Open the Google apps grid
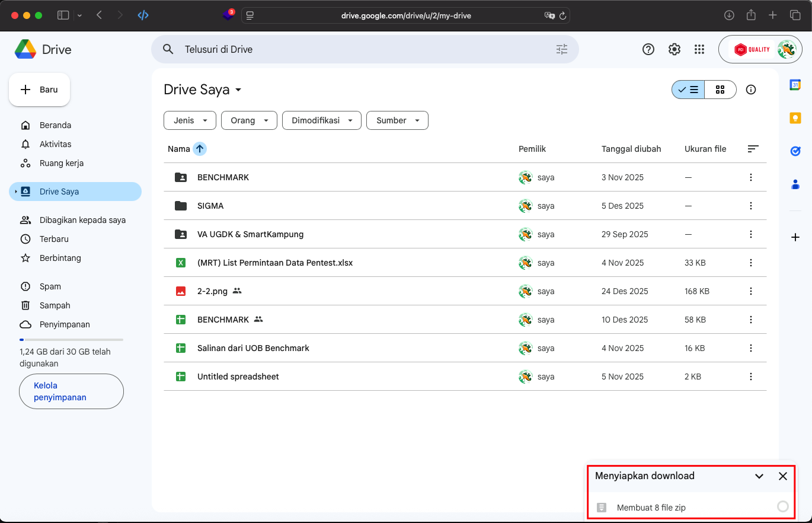Viewport: 812px width, 523px height. tap(699, 49)
